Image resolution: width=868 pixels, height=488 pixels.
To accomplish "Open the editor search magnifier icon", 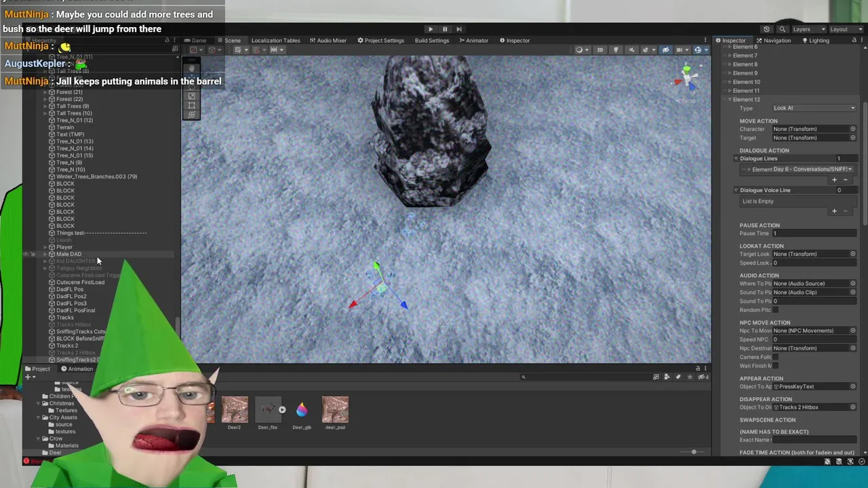I will [782, 29].
